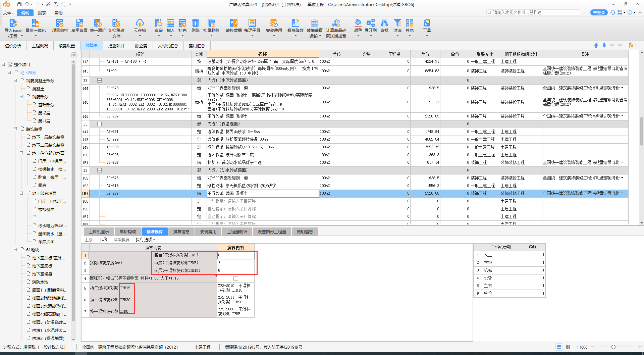Click the zoom-out minus button
Screen dimensions: 644x355
point(593,347)
